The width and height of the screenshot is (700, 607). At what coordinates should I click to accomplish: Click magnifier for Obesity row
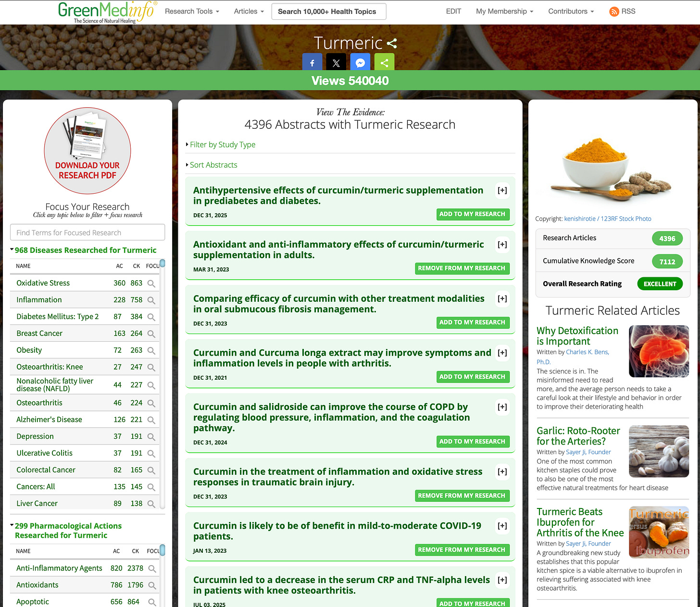(151, 351)
